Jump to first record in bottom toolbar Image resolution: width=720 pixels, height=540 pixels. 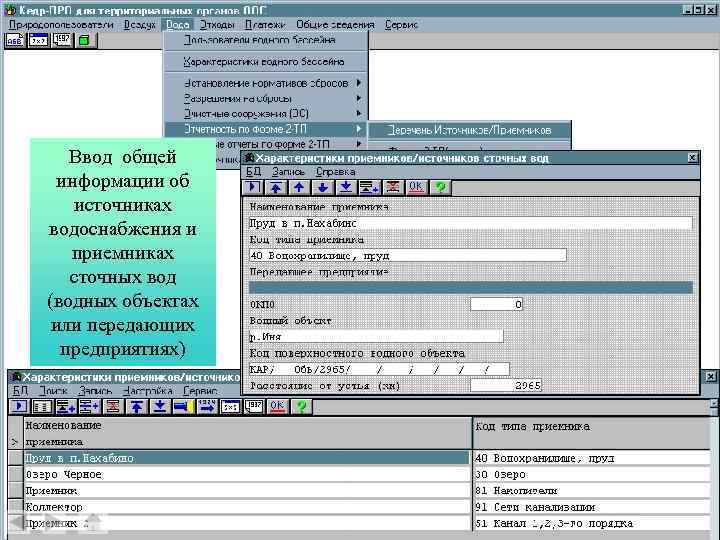coord(136,406)
